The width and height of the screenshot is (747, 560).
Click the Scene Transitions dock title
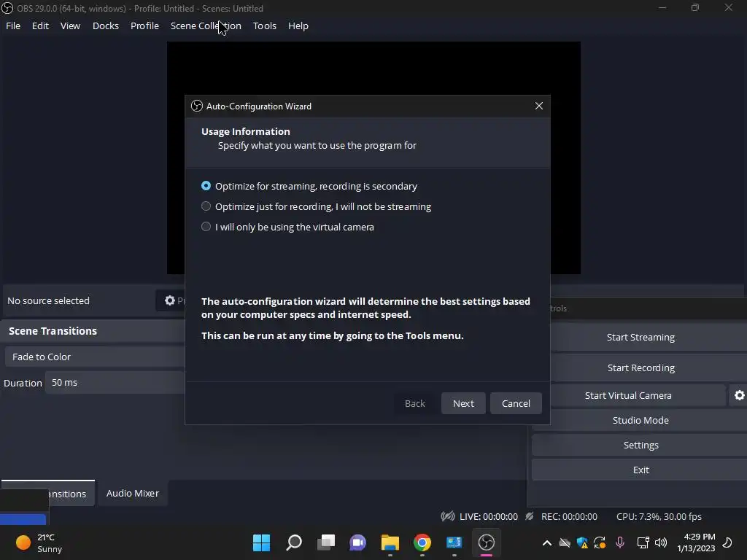tap(53, 331)
